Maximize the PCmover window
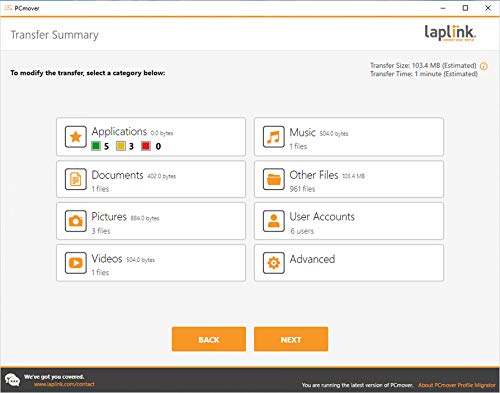The width and height of the screenshot is (500, 393). [x=465, y=8]
